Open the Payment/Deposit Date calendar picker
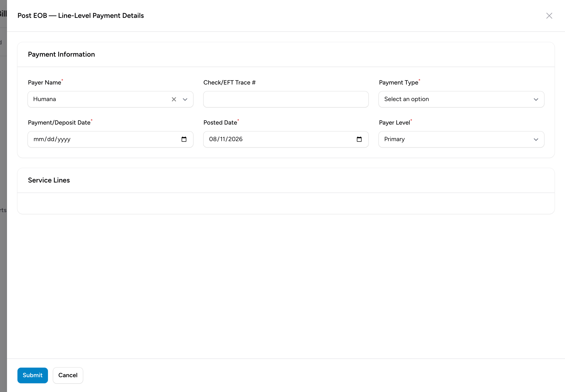565x392 pixels. 184,139
